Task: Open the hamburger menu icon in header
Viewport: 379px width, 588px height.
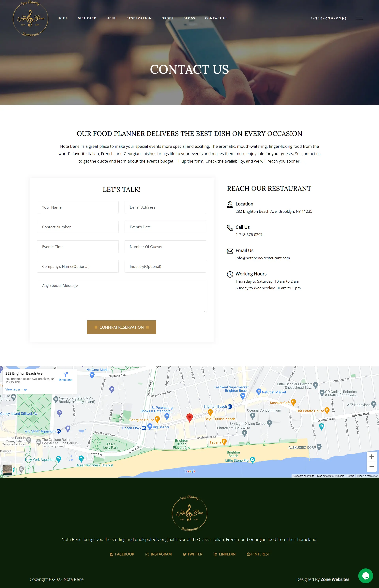Action: pos(359,18)
